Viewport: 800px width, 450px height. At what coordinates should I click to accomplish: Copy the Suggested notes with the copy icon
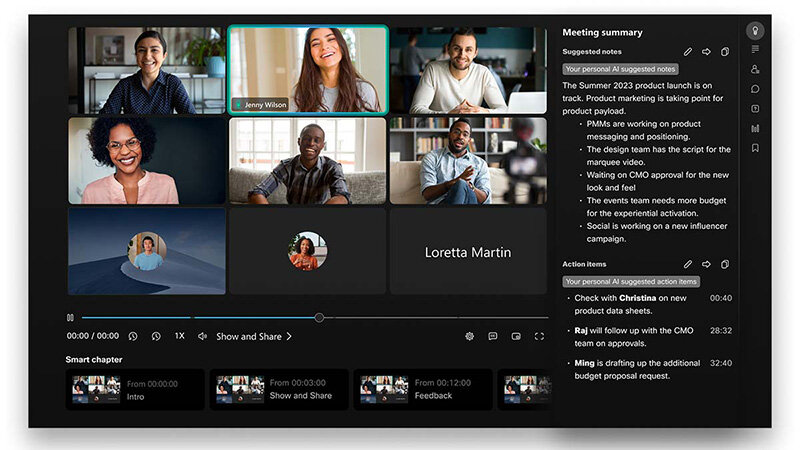tap(724, 52)
